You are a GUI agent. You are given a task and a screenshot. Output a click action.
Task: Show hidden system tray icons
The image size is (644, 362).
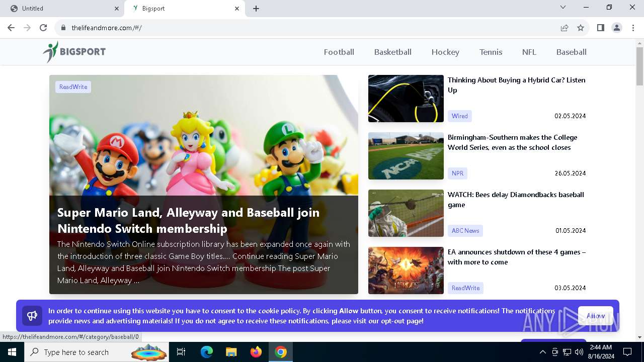tap(542, 352)
